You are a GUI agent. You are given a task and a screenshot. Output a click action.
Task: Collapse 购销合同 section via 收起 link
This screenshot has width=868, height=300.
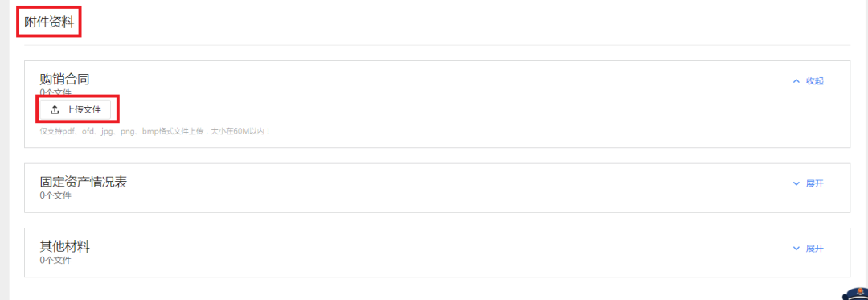tap(815, 80)
